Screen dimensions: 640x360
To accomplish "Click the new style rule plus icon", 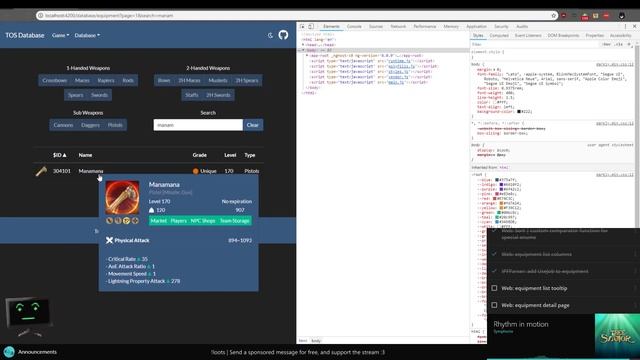I will click(x=629, y=44).
